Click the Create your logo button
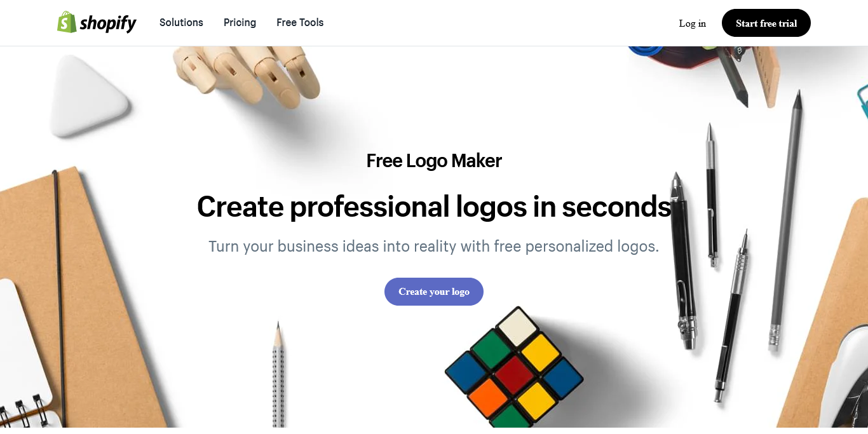The height and width of the screenshot is (434, 868). [x=433, y=292]
